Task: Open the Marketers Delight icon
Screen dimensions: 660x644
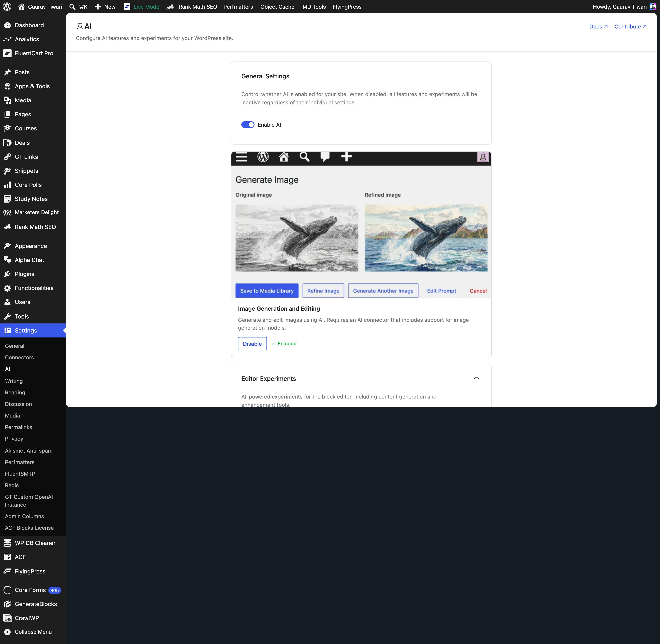Action: pyautogui.click(x=7, y=213)
